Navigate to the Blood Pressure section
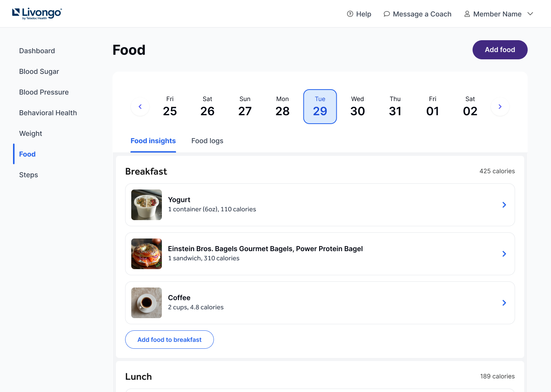This screenshot has width=551, height=392. [x=44, y=92]
